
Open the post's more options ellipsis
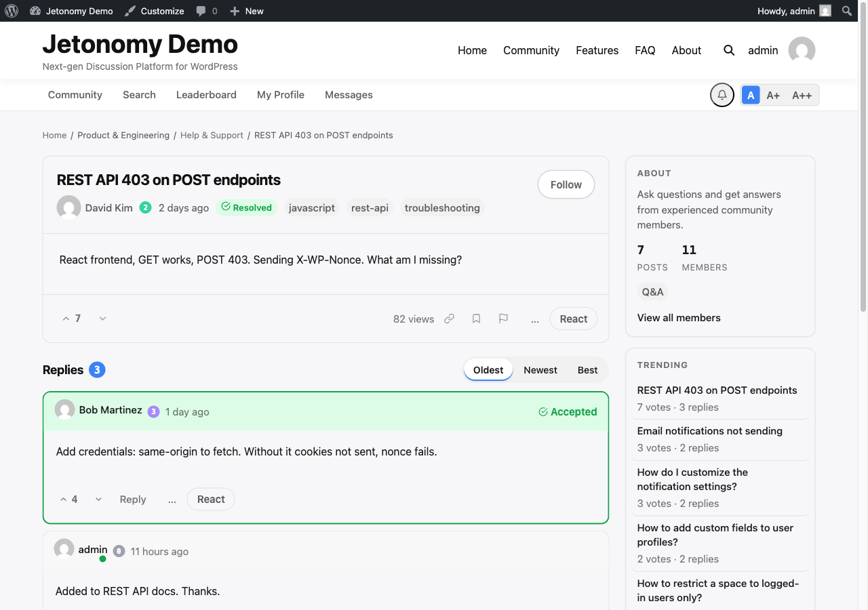tap(535, 319)
